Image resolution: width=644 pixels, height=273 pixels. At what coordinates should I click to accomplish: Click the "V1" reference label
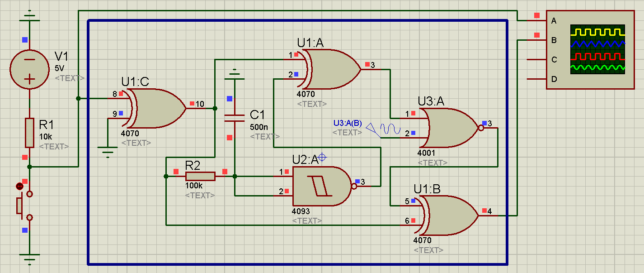pyautogui.click(x=62, y=57)
